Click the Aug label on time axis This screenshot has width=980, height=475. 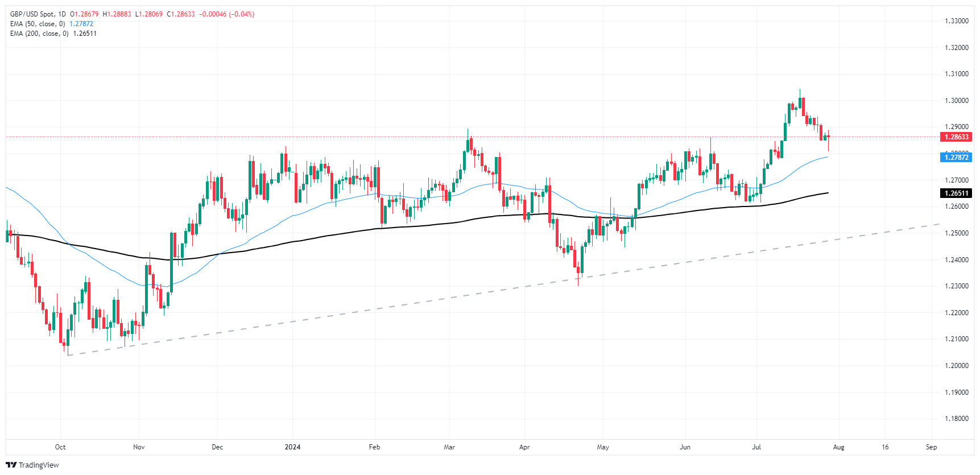coord(838,447)
